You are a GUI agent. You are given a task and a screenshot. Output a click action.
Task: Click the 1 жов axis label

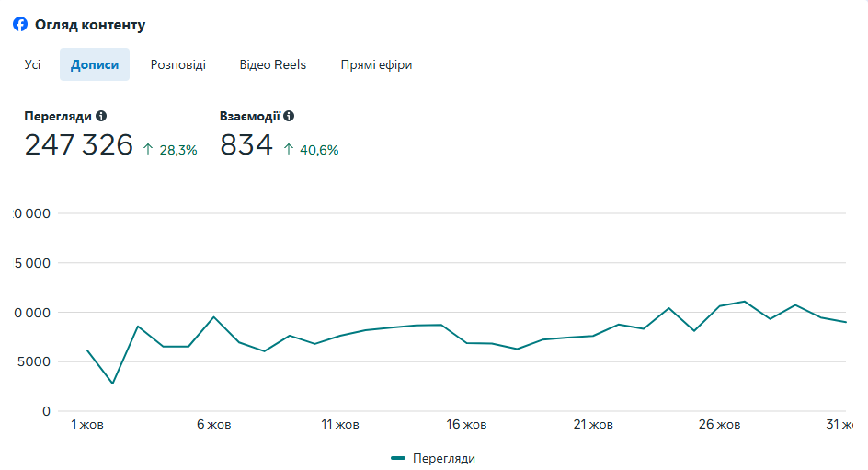pyautogui.click(x=87, y=425)
